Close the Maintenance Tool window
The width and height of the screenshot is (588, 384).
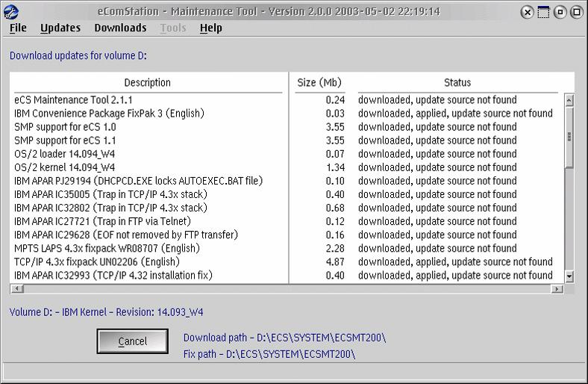[x=528, y=13]
